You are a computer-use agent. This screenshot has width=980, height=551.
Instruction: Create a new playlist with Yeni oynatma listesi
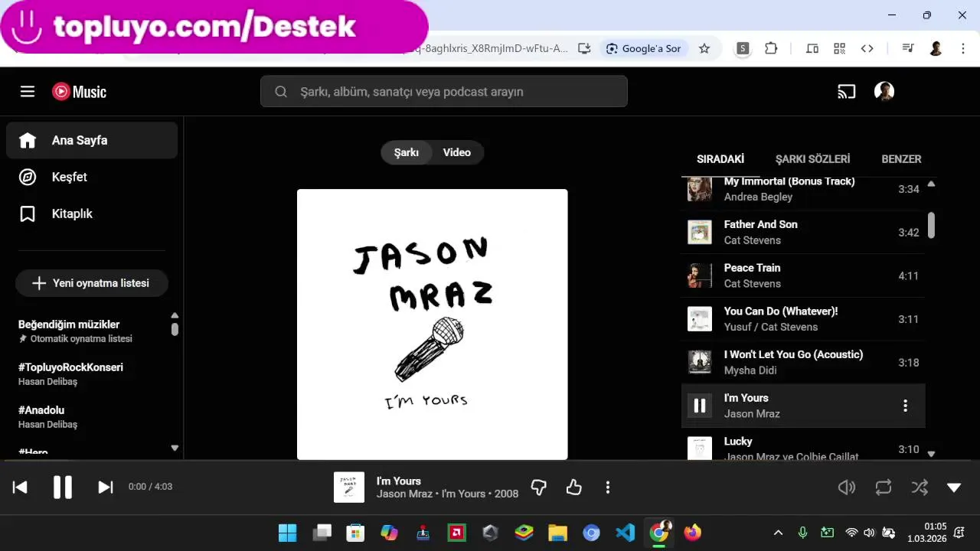point(92,283)
